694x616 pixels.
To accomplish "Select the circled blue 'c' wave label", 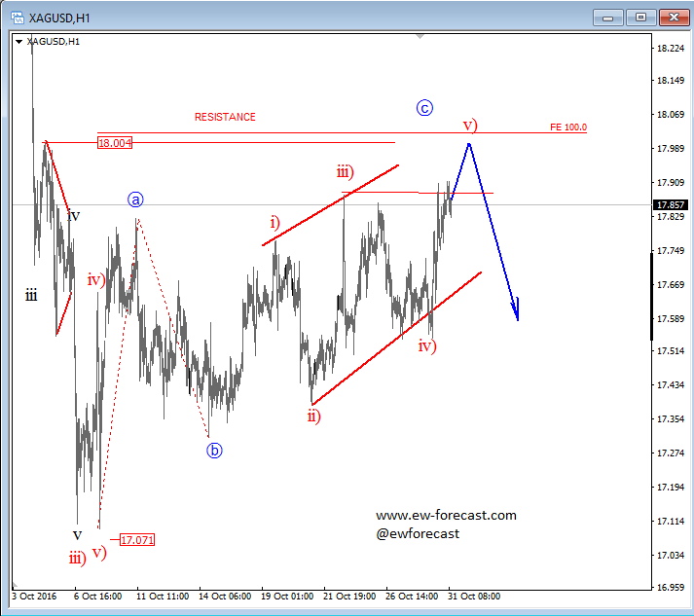I will (x=424, y=108).
